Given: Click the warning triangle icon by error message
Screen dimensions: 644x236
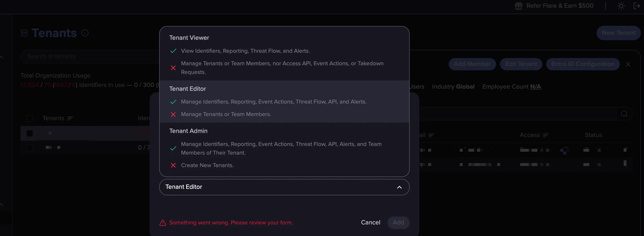Looking at the screenshot, I should 163,223.
